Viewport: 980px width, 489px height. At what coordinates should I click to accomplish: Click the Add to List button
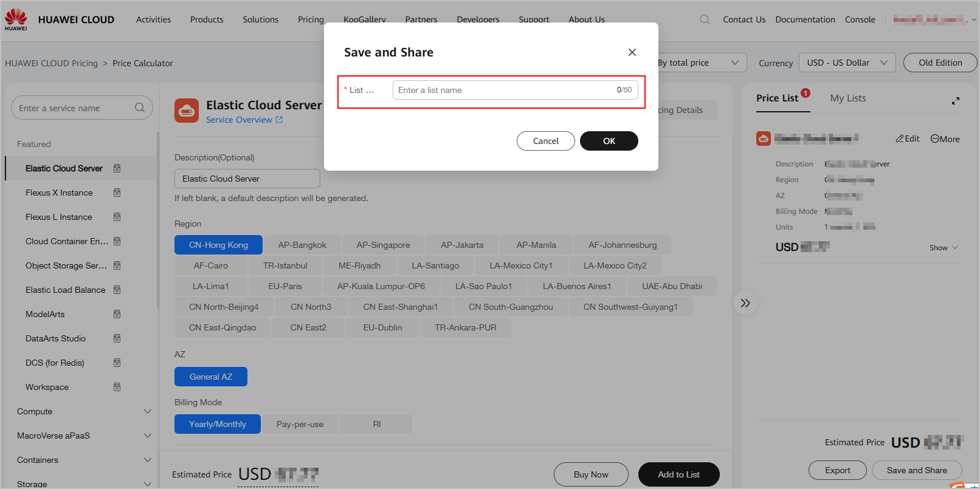point(679,474)
